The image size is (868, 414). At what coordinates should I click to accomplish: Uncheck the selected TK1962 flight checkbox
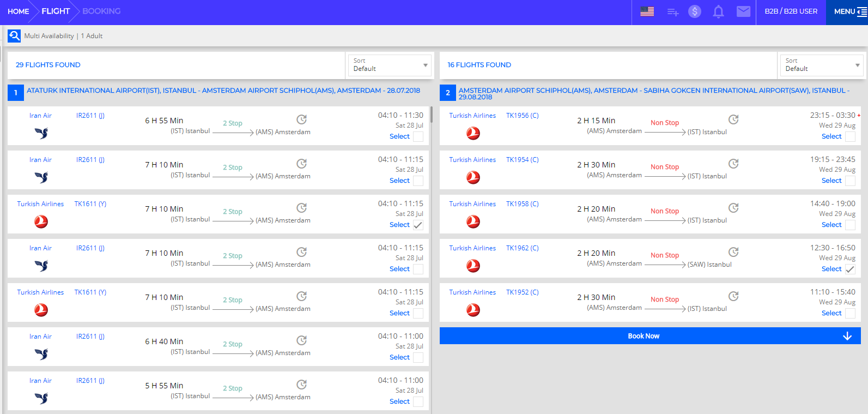(x=850, y=269)
